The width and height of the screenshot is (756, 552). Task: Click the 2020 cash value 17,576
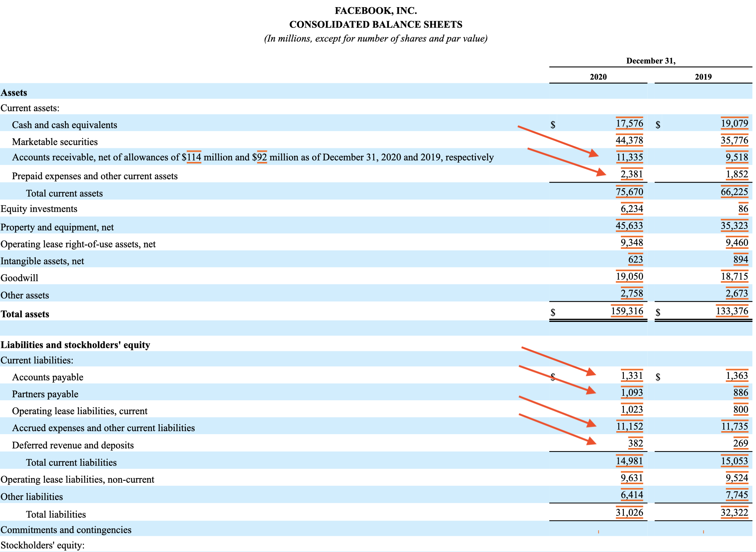tap(629, 124)
